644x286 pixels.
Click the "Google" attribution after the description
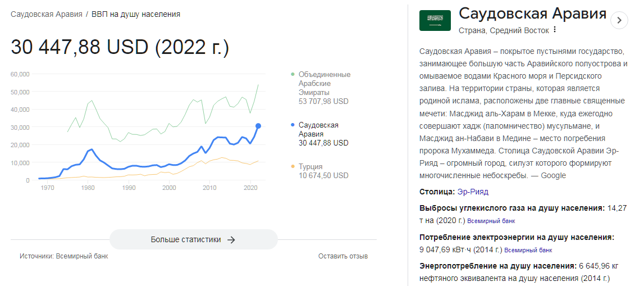(553, 175)
